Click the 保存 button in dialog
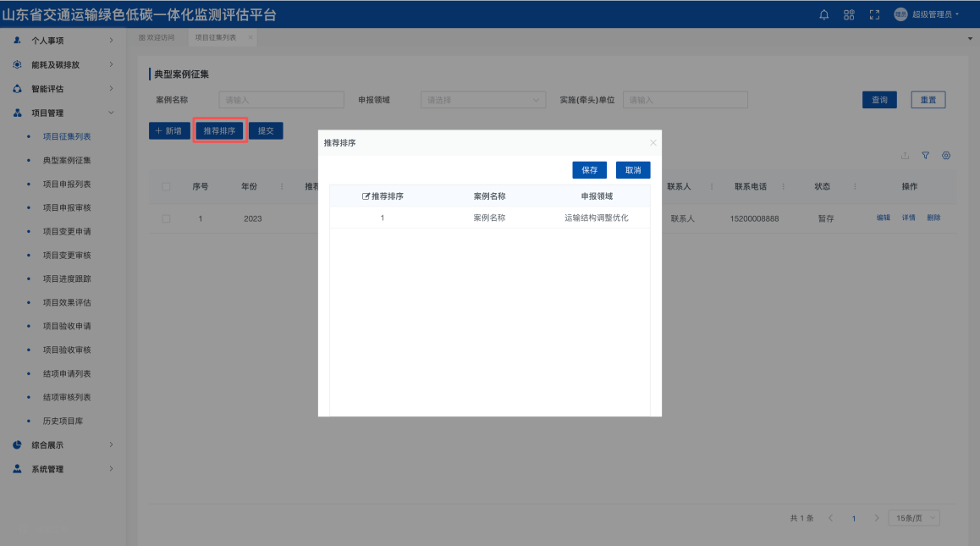The image size is (980, 546). [x=589, y=170]
